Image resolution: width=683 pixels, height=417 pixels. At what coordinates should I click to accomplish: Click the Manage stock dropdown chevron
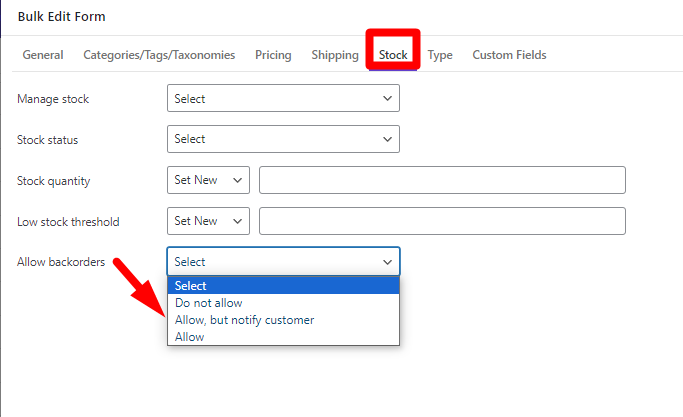pyautogui.click(x=387, y=98)
